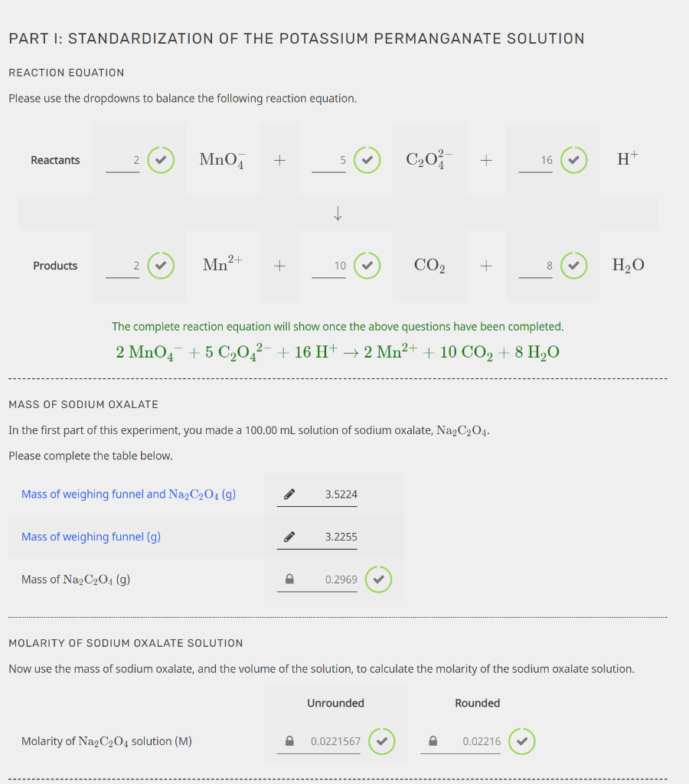The width and height of the screenshot is (689, 784).
Task: Toggle the checkmark for H+ coefficient 16
Action: [574, 160]
